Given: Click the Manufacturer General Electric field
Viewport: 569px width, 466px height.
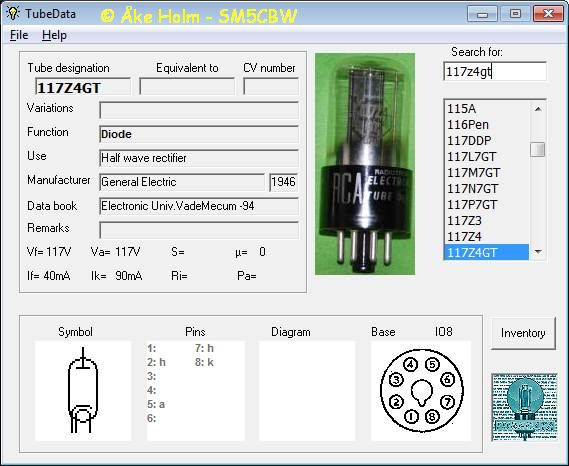Looking at the screenshot, I should pyautogui.click(x=182, y=182).
